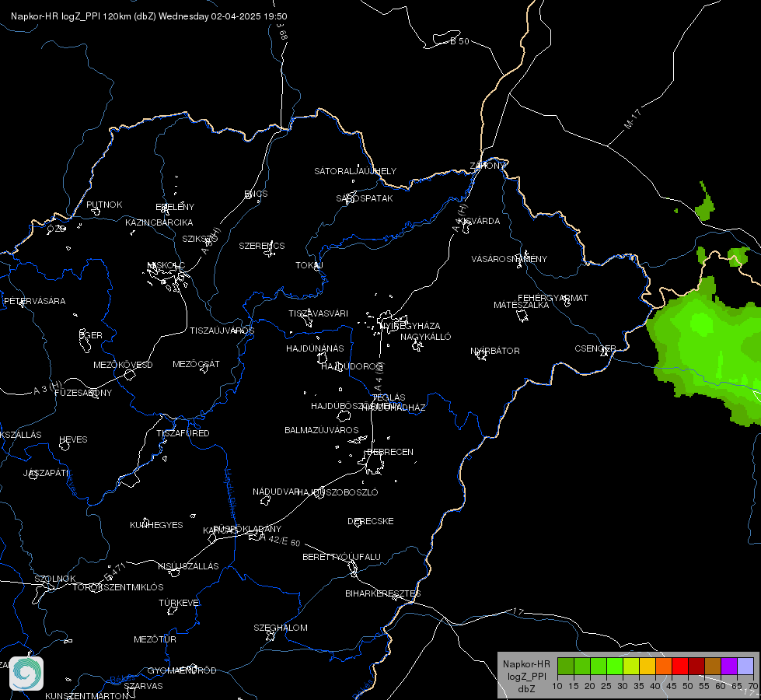Choose the 55–60 dBZ brown swatch
This screenshot has width=761, height=700.
pos(713,666)
